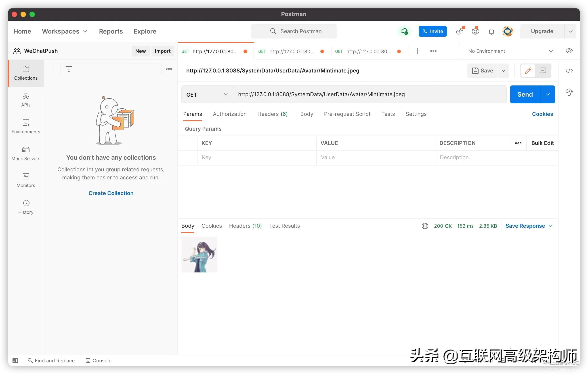This screenshot has width=588, height=374.
Task: Open the Mock Servers sidebar panel
Action: (26, 153)
